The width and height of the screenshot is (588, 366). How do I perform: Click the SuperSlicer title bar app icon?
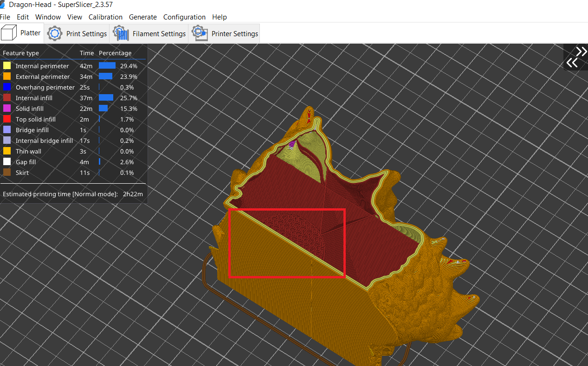pyautogui.click(x=3, y=4)
